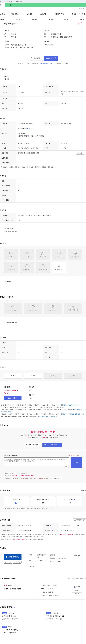Image resolution: width=86 pixels, height=644 pixels.
Task: Click the 거짓구인광고 신고 button
Action: [80, 520]
